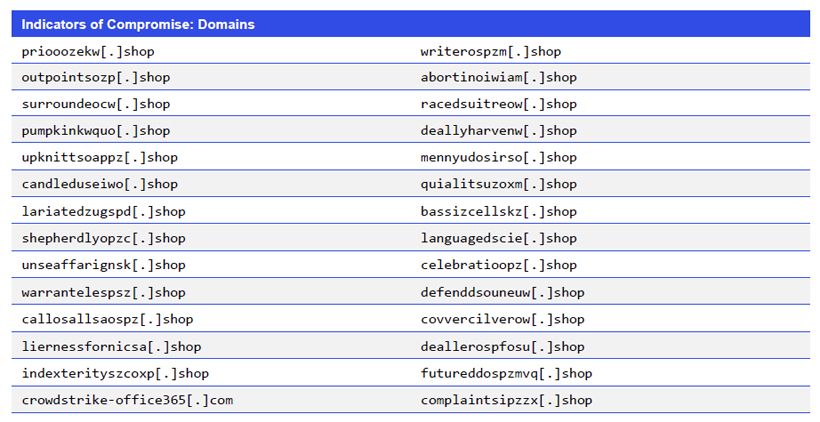
Task: Click the crowdstrike-office365[.]com domain
Action: pyautogui.click(x=127, y=400)
